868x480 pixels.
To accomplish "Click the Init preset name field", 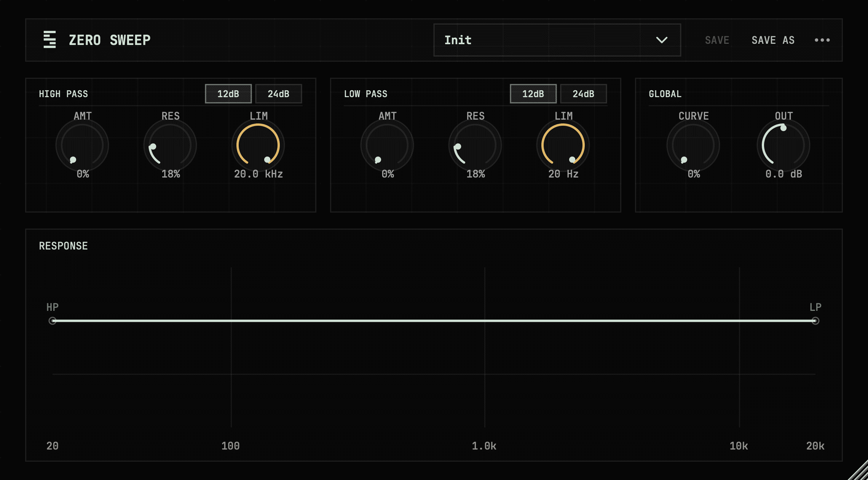I will (557, 40).
